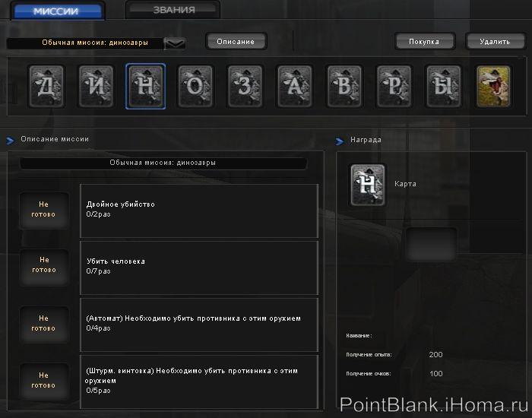The height and width of the screenshot is (418, 532).
Task: Toggle 'Не готово' status for Двойное убийство
Action: pyautogui.click(x=43, y=210)
